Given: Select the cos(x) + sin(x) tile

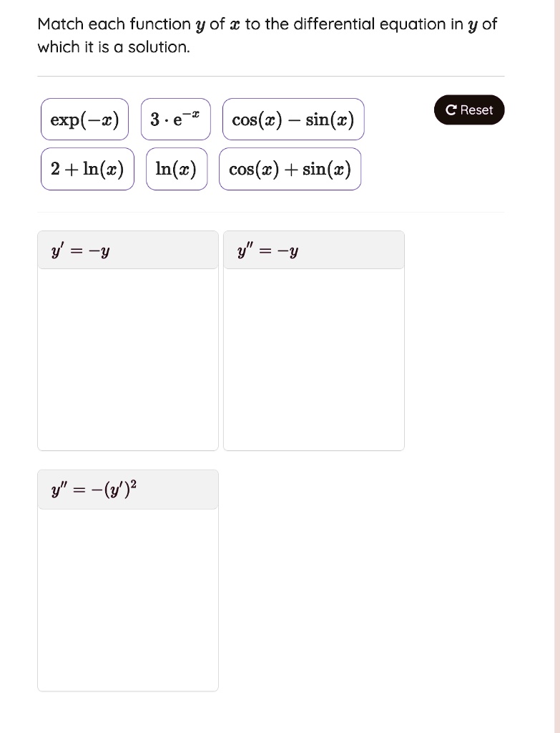Looking at the screenshot, I should click(290, 169).
